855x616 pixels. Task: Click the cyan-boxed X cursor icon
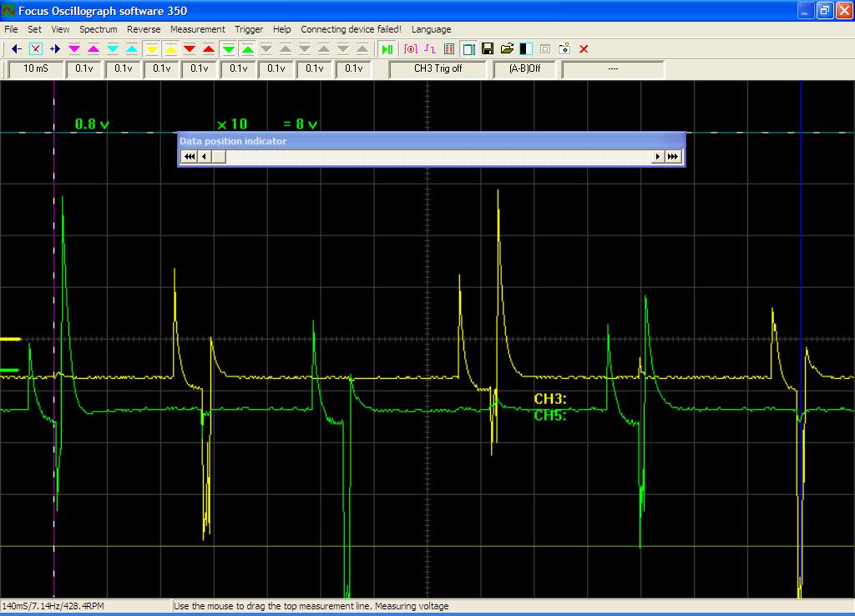coord(35,49)
